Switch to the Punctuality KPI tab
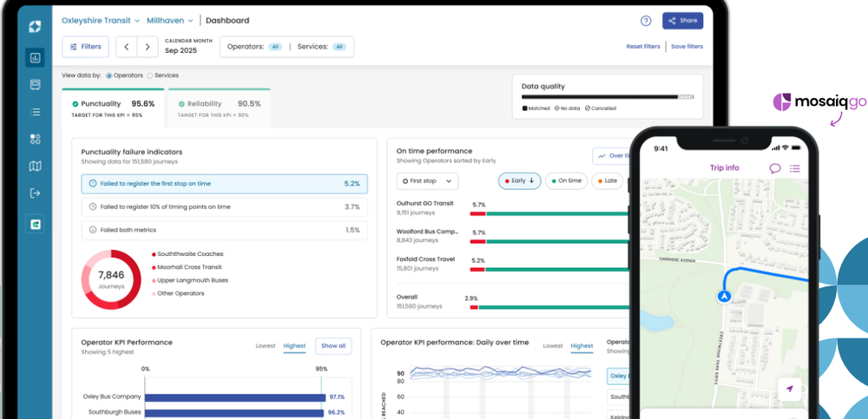The image size is (868, 419). click(x=113, y=108)
